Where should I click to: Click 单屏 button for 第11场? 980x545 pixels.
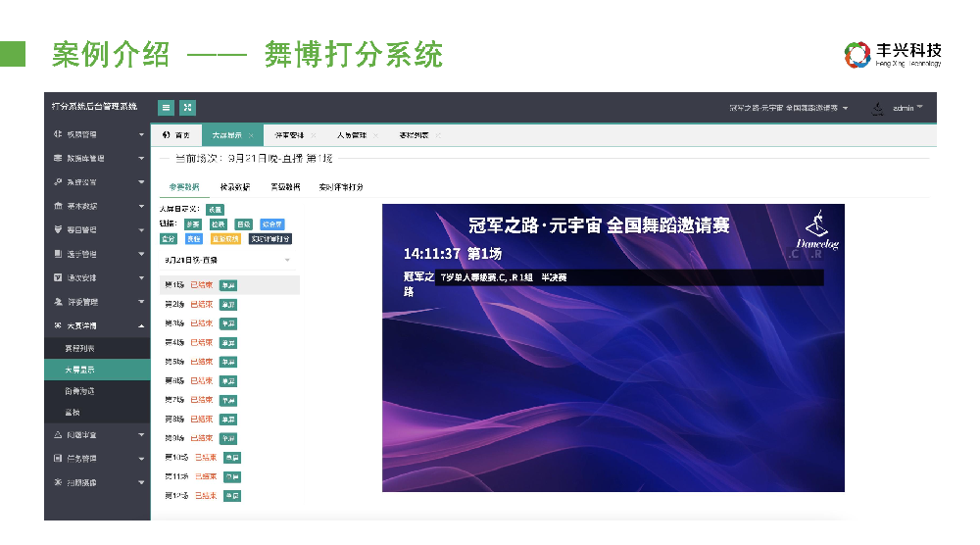[232, 476]
